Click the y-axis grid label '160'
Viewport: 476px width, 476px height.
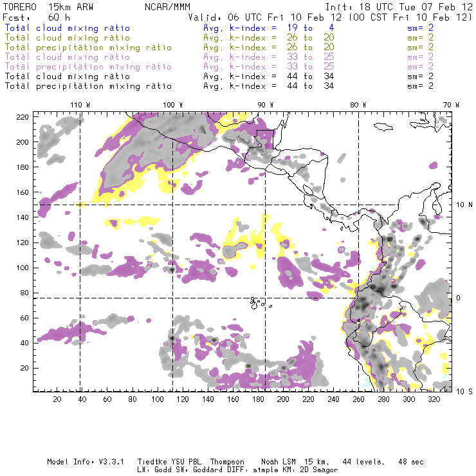point(23,192)
